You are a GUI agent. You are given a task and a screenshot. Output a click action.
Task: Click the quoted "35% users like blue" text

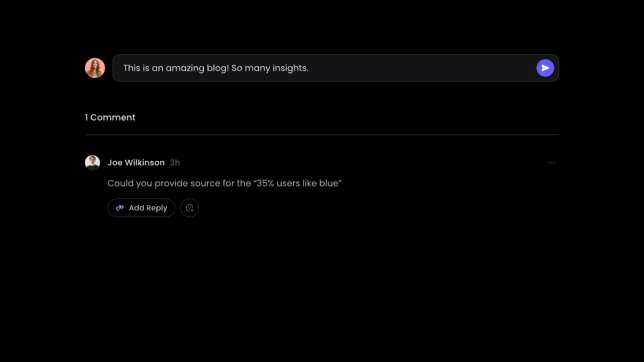click(297, 184)
